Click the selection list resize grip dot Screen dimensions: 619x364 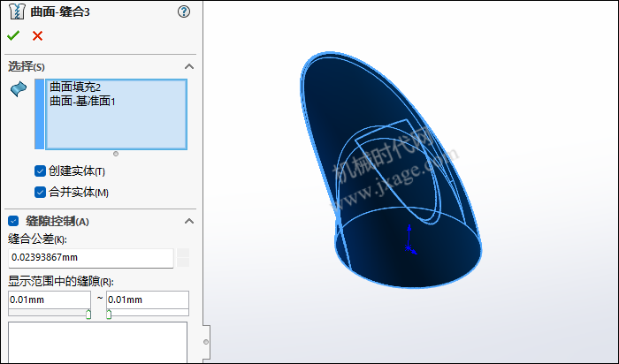pos(116,154)
